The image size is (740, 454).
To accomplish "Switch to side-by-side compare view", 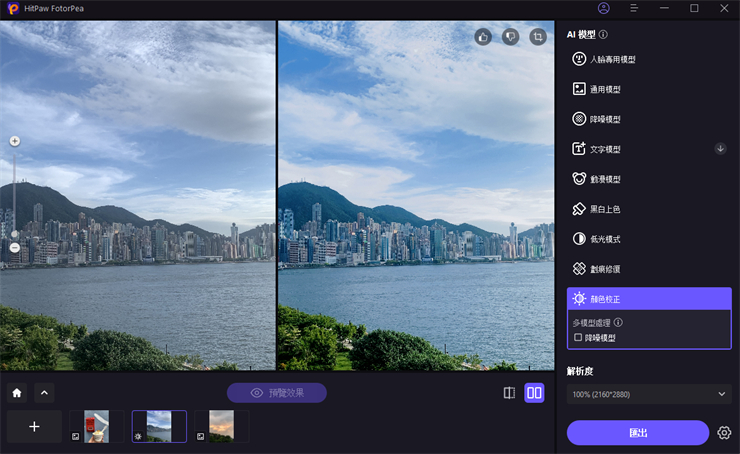I will (534, 393).
